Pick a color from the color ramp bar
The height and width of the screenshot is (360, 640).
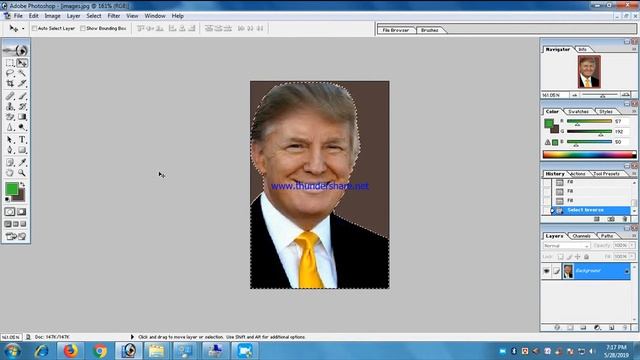(589, 154)
